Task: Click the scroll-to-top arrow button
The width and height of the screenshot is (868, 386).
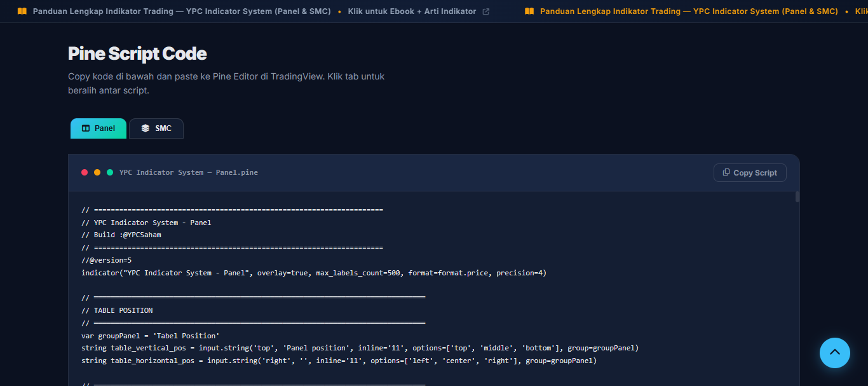Action: click(835, 353)
